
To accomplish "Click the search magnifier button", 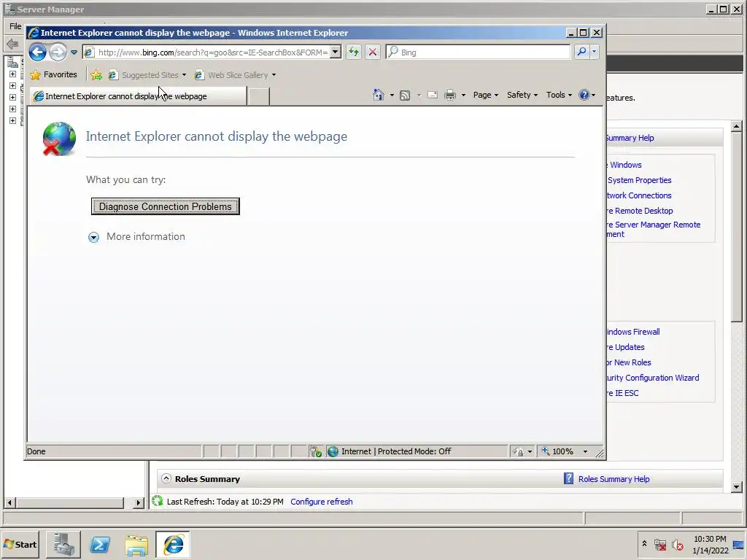I will click(581, 52).
